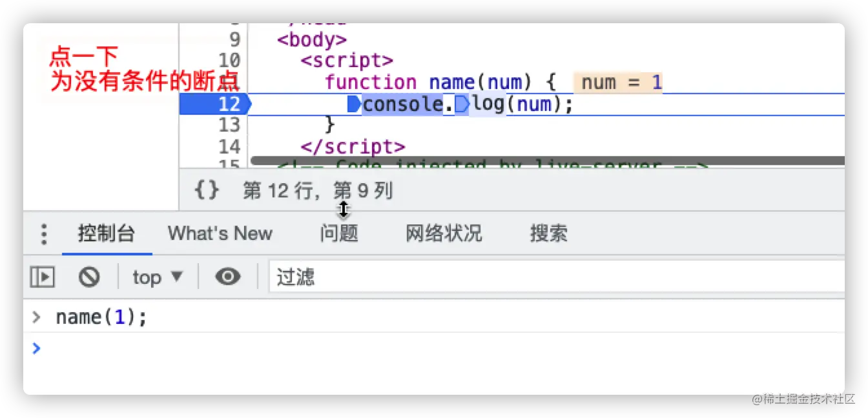868x418 pixels.
Task: Open the DevTools three-dot main menu
Action: pyautogui.click(x=43, y=234)
